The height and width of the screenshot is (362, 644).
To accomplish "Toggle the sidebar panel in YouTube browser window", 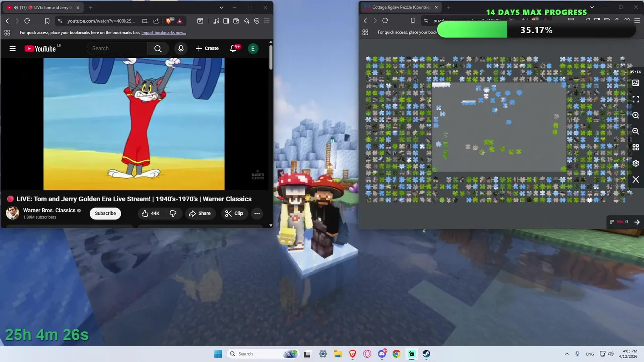I will pyautogui.click(x=226, y=21).
